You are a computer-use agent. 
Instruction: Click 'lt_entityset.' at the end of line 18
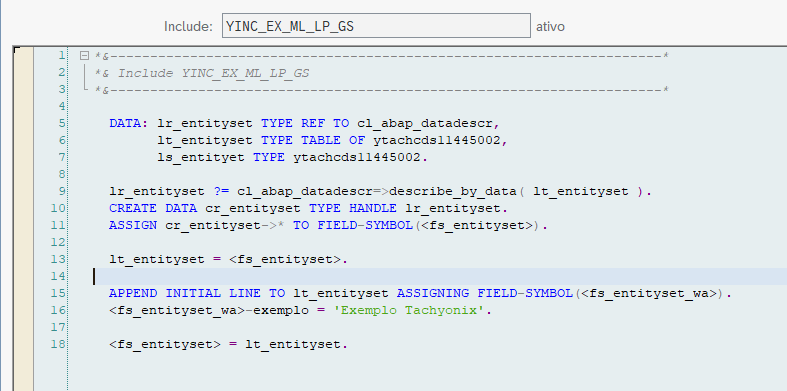(x=296, y=344)
